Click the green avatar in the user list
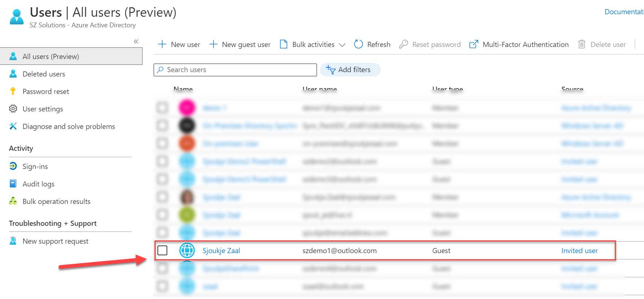The image size is (644, 299). [x=187, y=215]
